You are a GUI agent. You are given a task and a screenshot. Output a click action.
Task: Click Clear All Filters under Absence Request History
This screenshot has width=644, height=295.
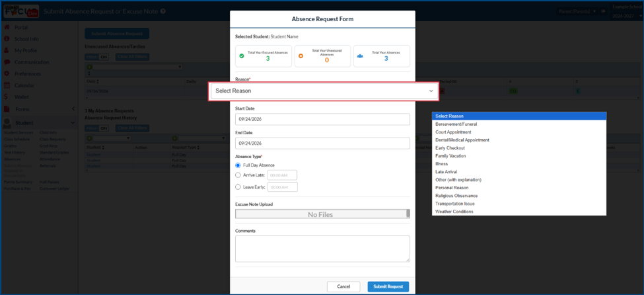[132, 128]
